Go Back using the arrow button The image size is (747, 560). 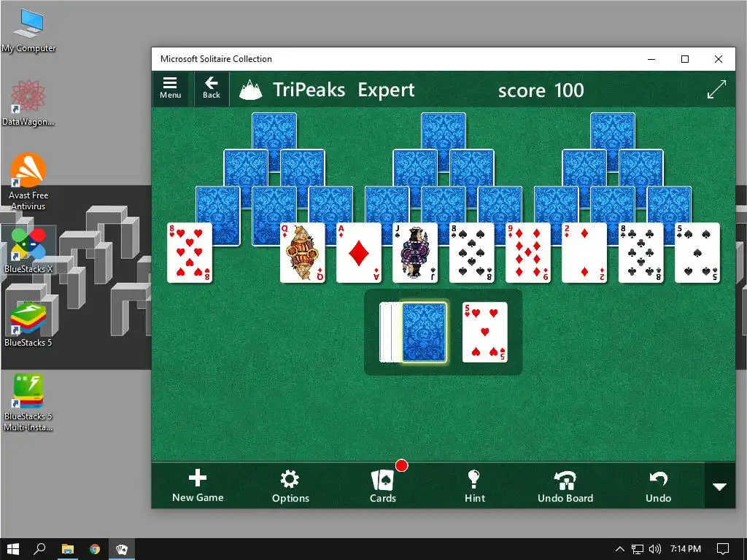(x=211, y=88)
